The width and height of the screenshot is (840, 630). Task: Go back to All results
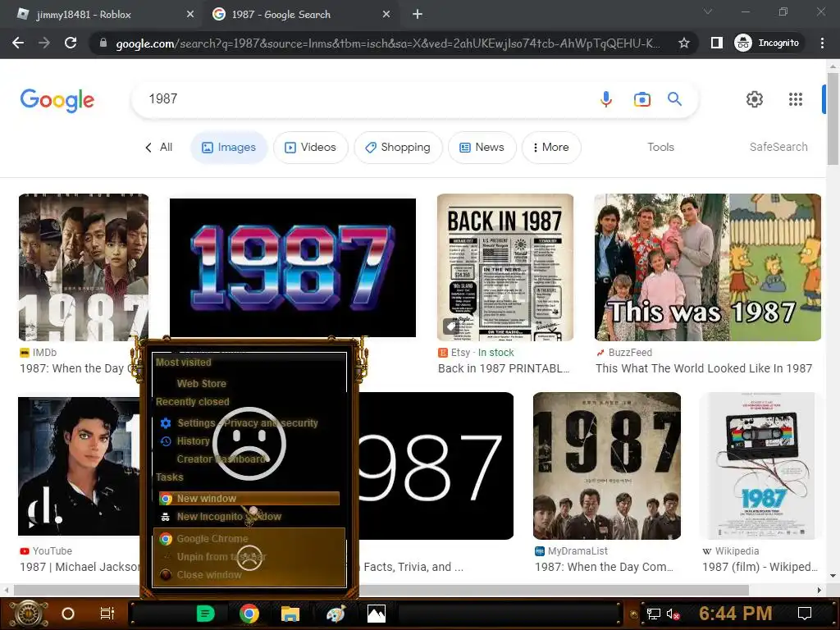(x=158, y=148)
